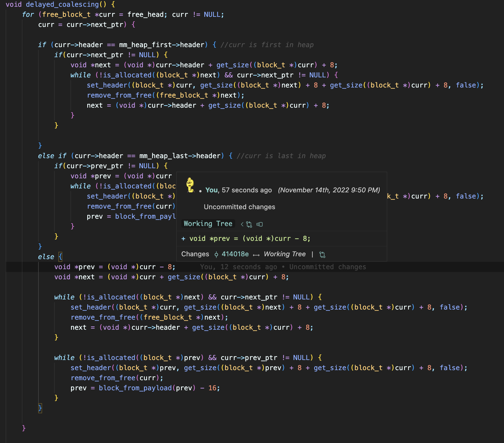Viewport: 504px width, 443px height.
Task: Click the compare-changes icon beside the Working Tree badge
Action: 249,224
